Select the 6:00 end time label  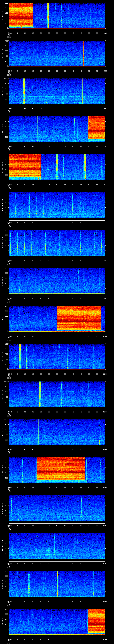point(105,184)
